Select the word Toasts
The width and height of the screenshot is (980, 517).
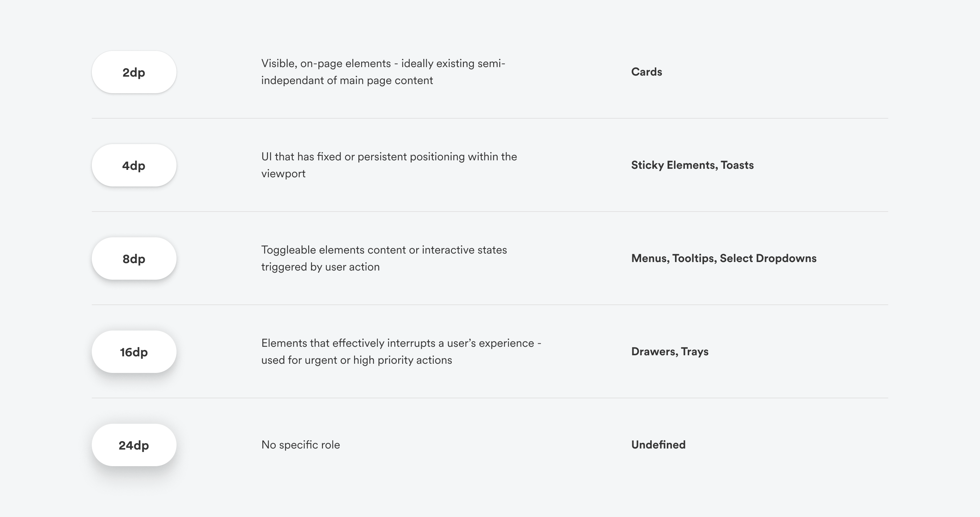pos(737,165)
